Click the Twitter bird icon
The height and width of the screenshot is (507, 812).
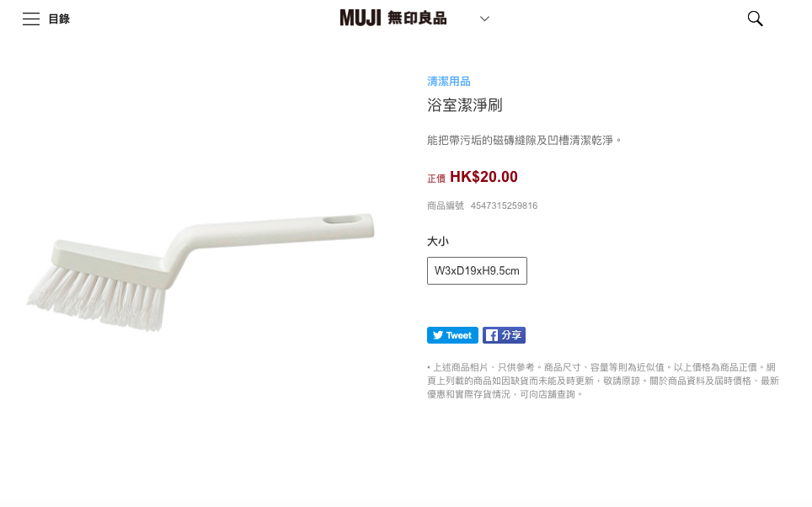pos(438,335)
